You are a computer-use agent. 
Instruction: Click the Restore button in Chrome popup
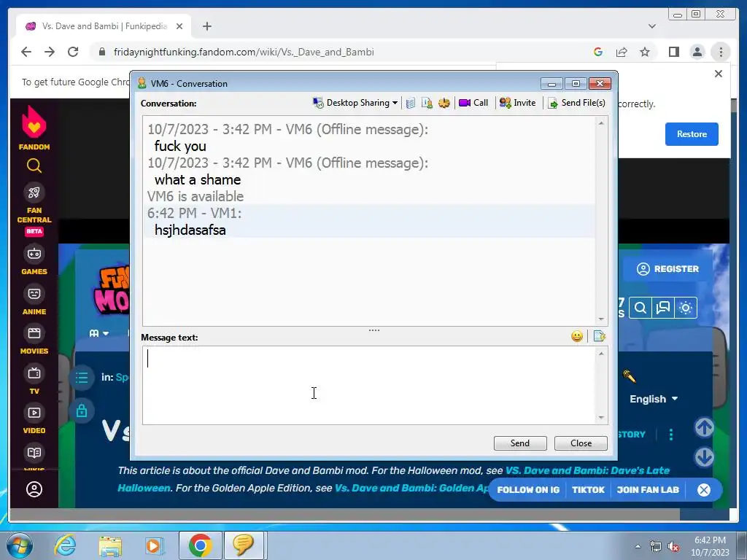[x=692, y=134]
